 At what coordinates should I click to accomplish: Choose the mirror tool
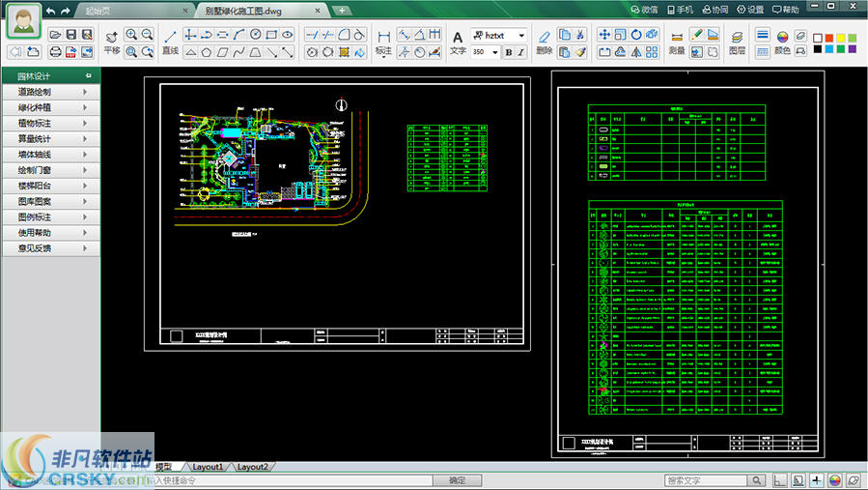tap(636, 52)
